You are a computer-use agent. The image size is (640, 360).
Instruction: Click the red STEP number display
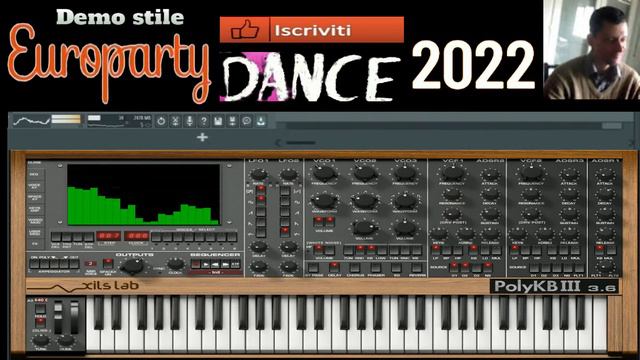(x=108, y=236)
